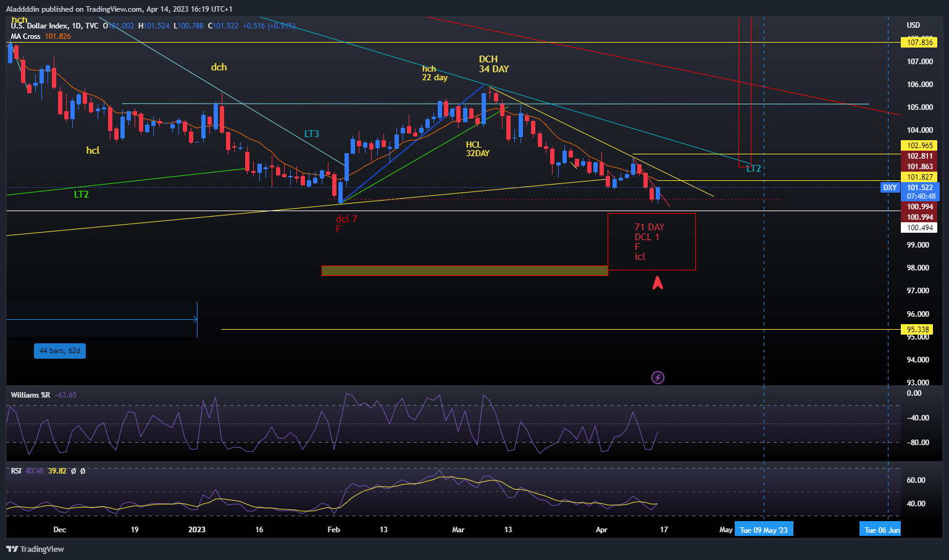The height and width of the screenshot is (560, 949).
Task: Select the olive green rectangle zone
Action: coord(465,270)
